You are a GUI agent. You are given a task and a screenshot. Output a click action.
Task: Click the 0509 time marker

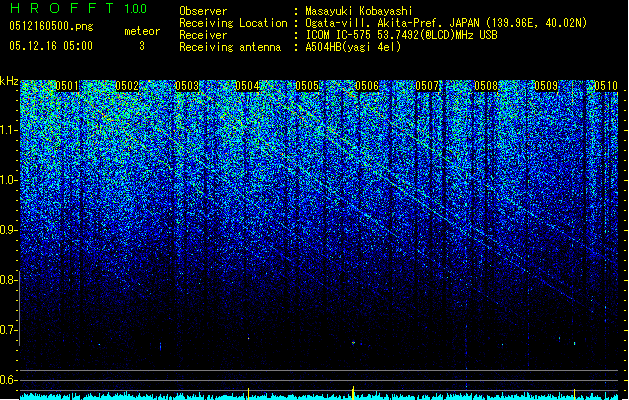point(546,86)
